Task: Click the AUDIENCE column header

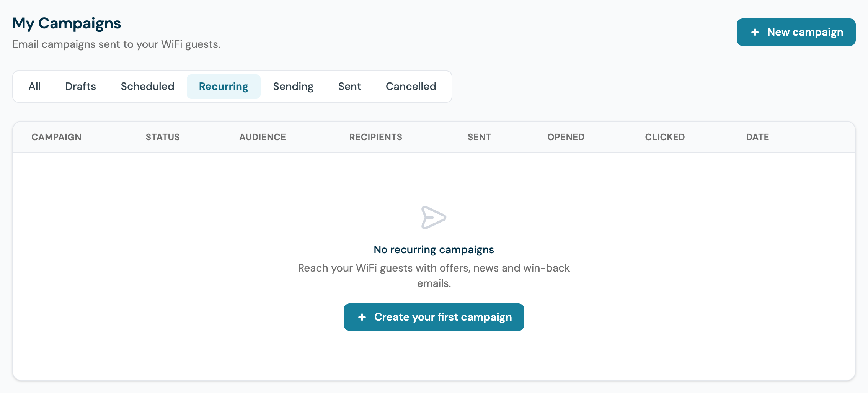Action: [x=263, y=137]
